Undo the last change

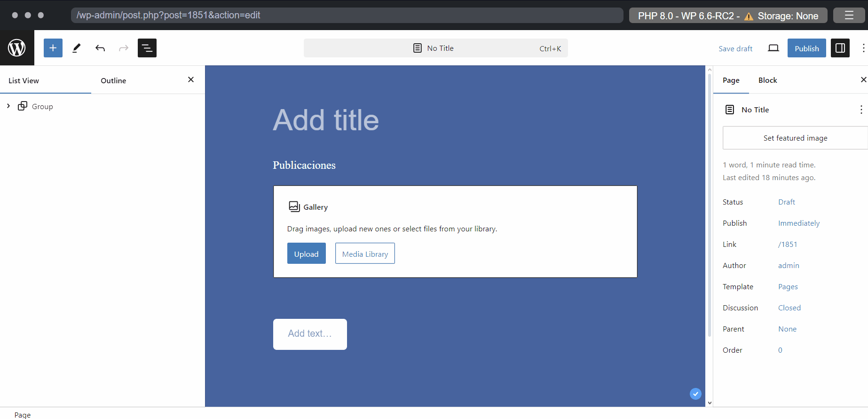click(100, 48)
